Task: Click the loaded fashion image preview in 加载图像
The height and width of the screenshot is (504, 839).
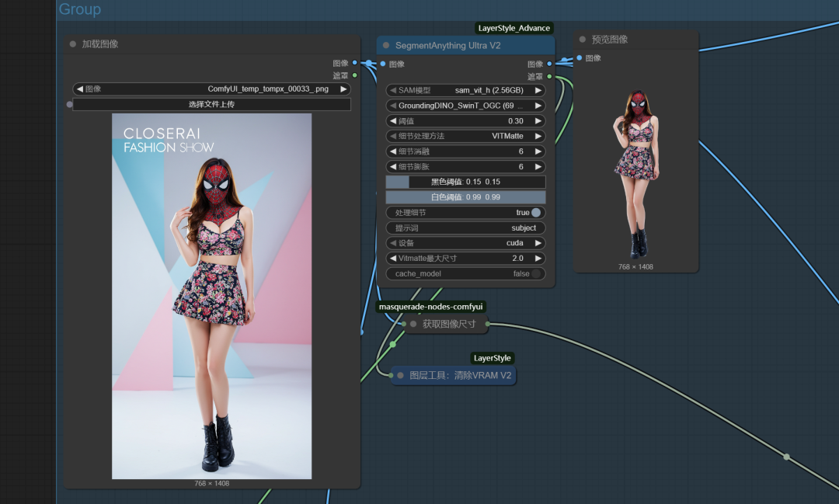Action: (211, 296)
